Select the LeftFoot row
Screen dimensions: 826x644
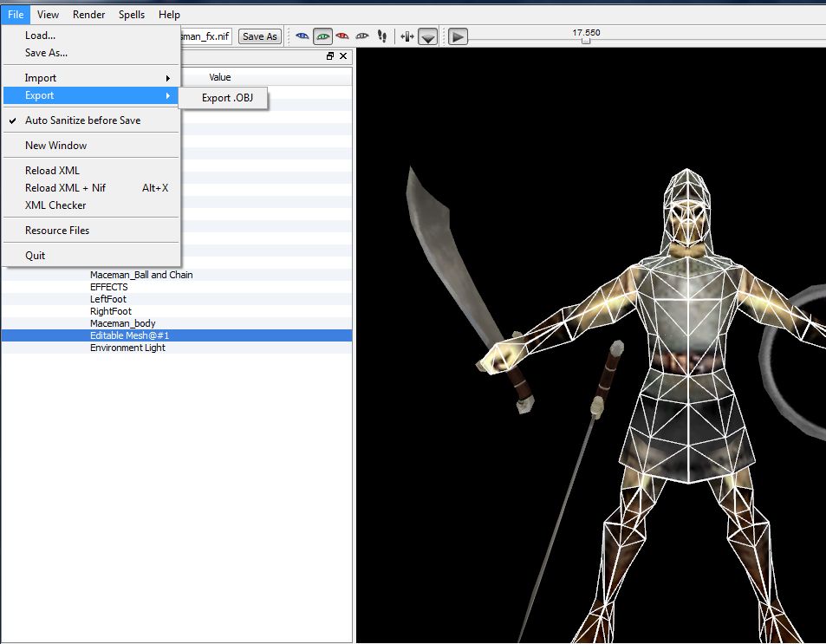pos(177,299)
